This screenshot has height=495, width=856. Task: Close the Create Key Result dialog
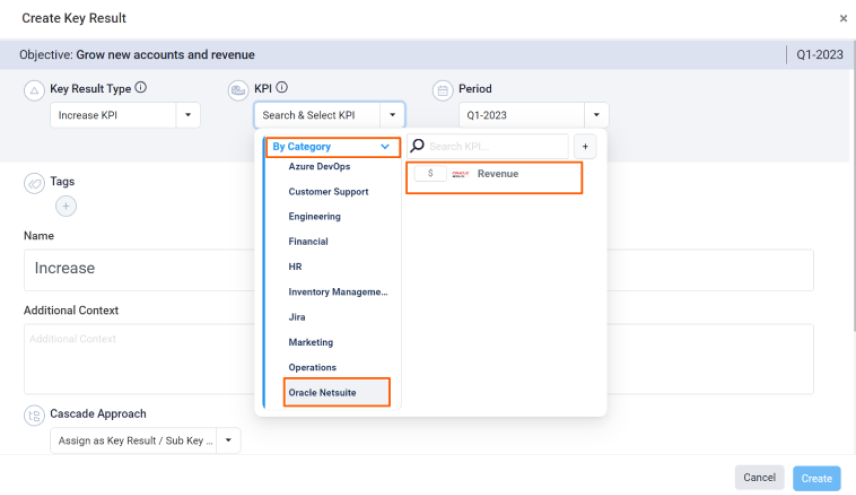coord(843,19)
